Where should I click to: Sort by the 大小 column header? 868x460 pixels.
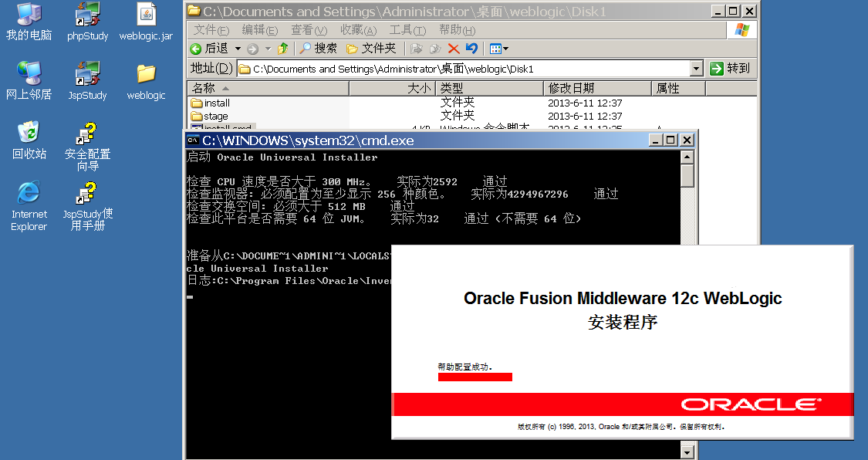pyautogui.click(x=393, y=88)
